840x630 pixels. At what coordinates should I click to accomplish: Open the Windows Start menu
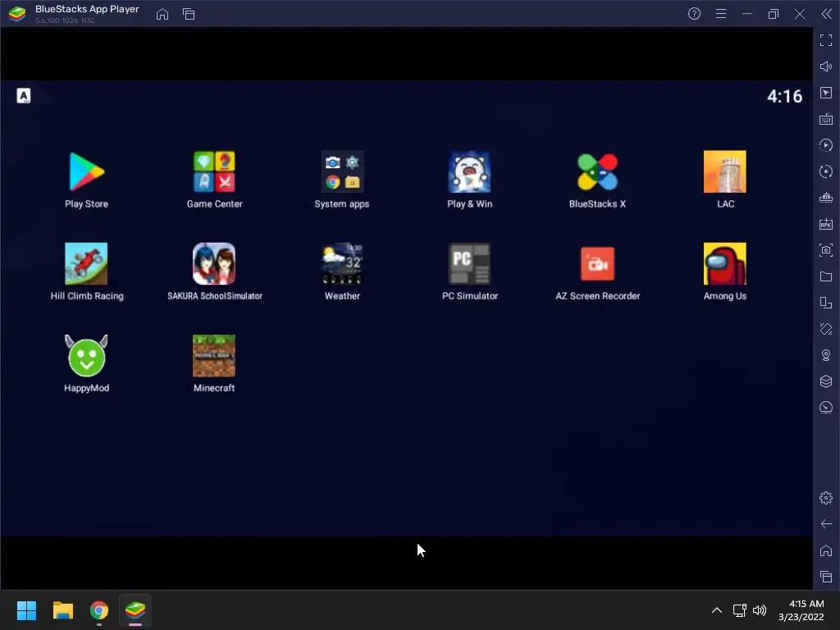point(26,610)
